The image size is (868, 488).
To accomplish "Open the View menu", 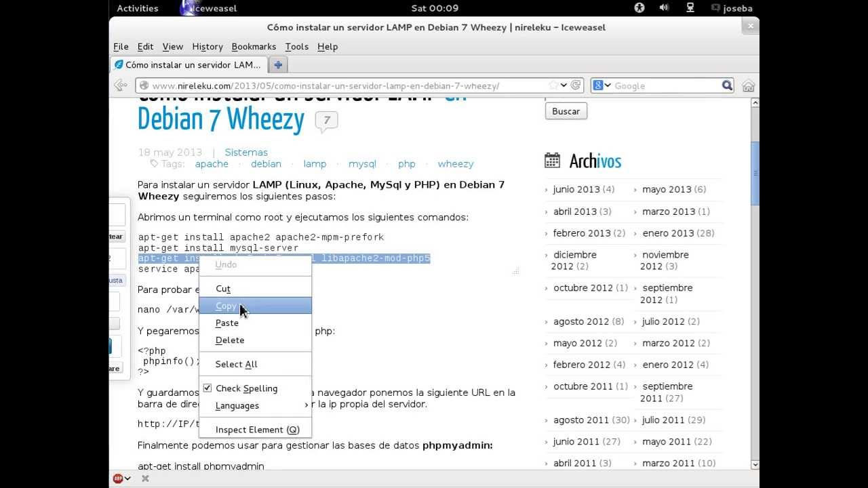I will [x=172, y=46].
